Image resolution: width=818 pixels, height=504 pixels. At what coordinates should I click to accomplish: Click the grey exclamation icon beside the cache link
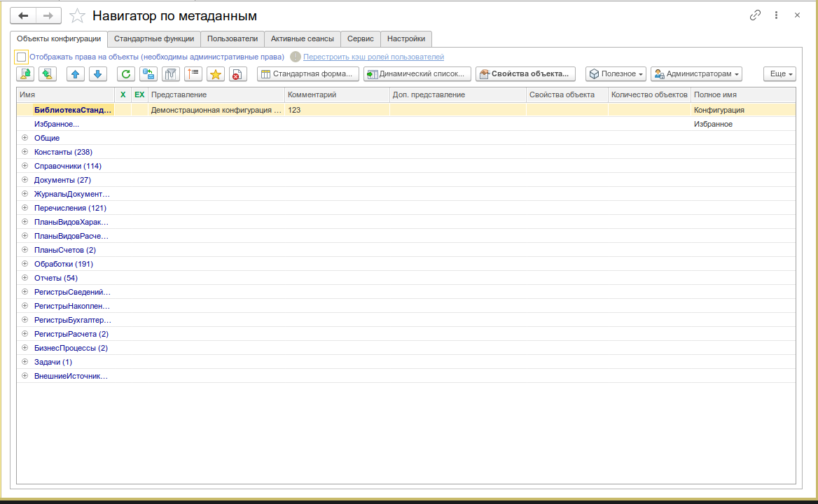pyautogui.click(x=296, y=57)
